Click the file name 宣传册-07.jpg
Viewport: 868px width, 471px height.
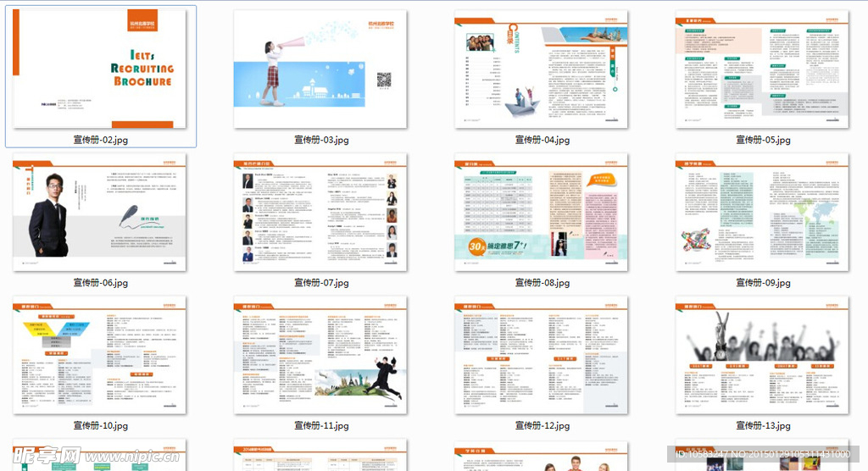pos(321,283)
